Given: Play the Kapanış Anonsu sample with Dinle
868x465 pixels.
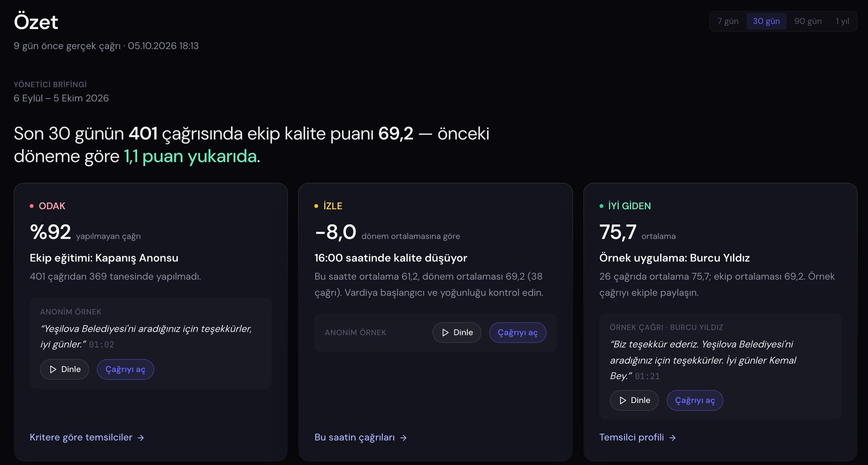Looking at the screenshot, I should (x=64, y=369).
